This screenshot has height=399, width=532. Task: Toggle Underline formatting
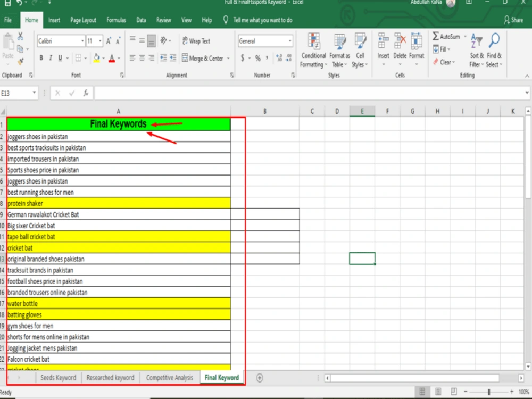pyautogui.click(x=60, y=58)
